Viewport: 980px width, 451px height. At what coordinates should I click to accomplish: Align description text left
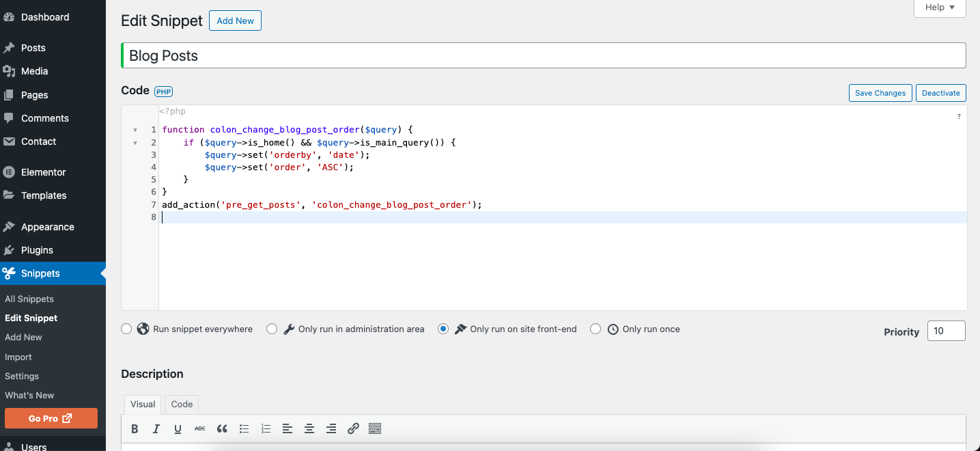(288, 429)
